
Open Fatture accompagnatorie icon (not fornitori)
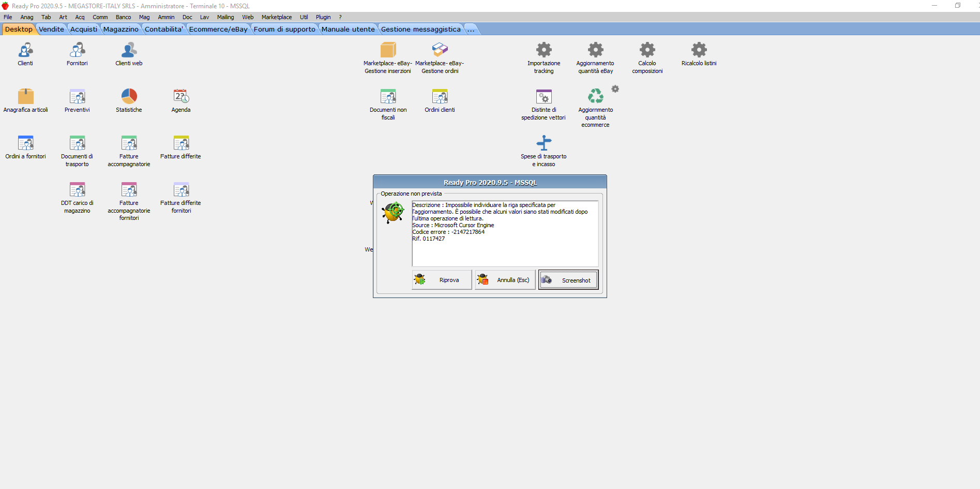[x=129, y=143]
